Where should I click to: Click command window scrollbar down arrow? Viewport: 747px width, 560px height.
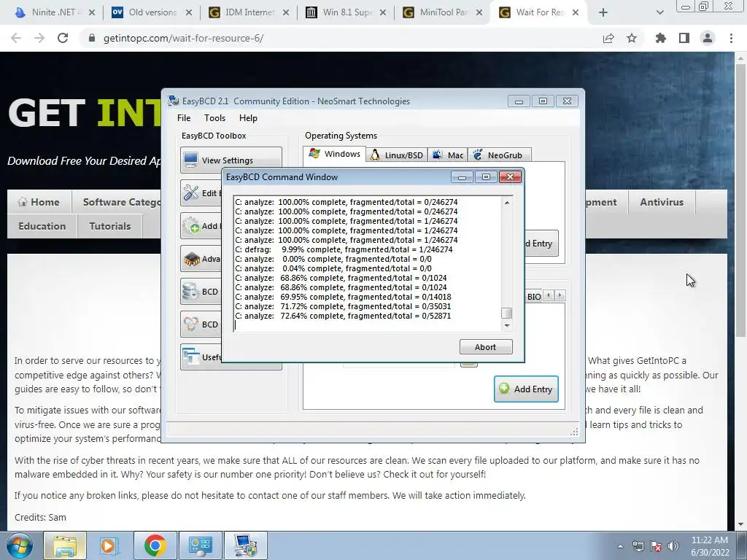tap(507, 325)
